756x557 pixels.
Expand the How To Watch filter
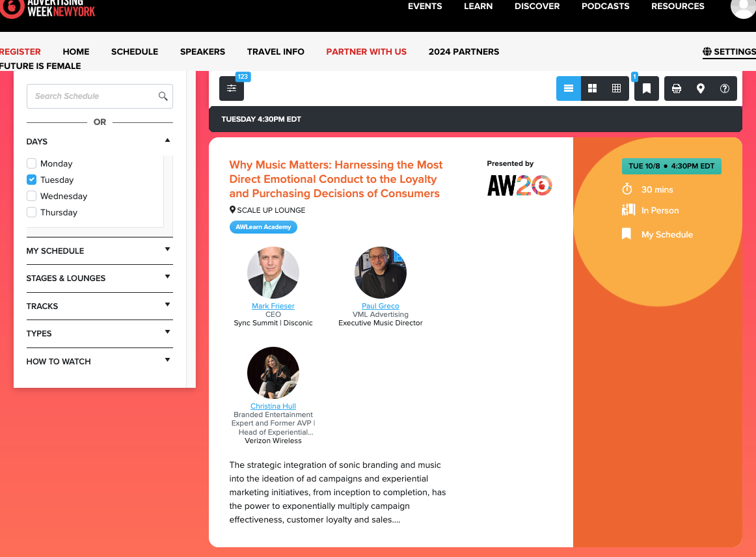(100, 361)
